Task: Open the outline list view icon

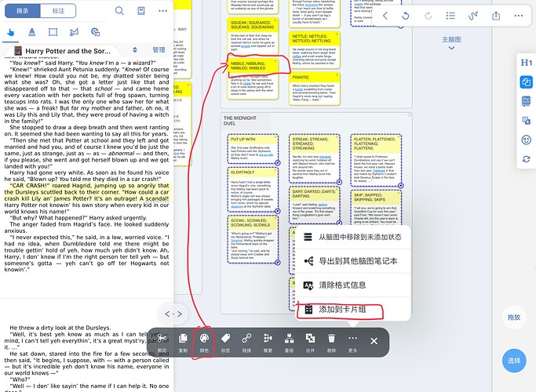Action: [x=450, y=16]
